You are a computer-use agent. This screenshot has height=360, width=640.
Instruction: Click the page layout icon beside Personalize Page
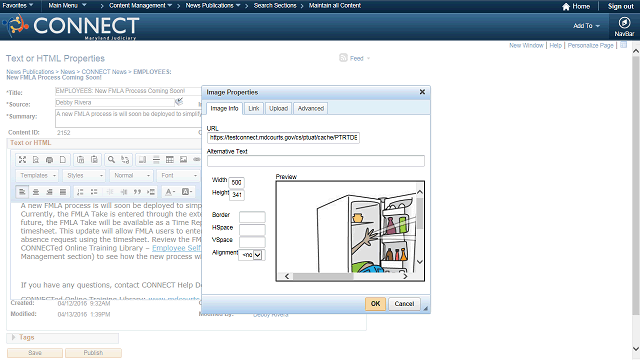click(x=623, y=45)
